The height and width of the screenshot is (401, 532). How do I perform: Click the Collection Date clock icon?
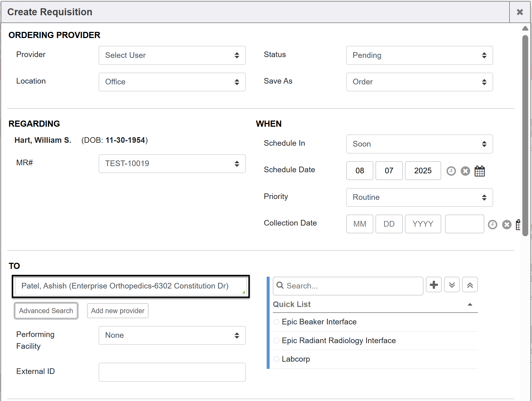(x=492, y=224)
